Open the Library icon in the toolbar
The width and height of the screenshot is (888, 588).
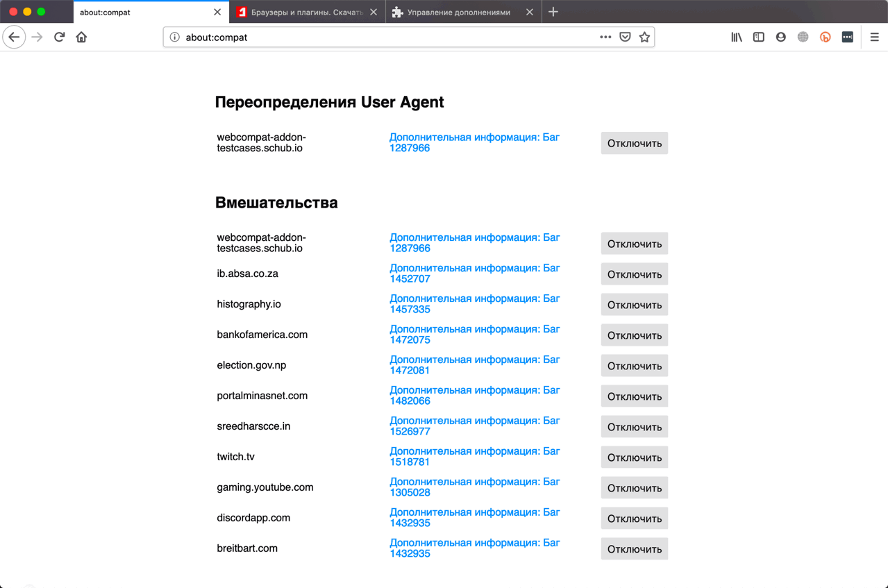[737, 37]
